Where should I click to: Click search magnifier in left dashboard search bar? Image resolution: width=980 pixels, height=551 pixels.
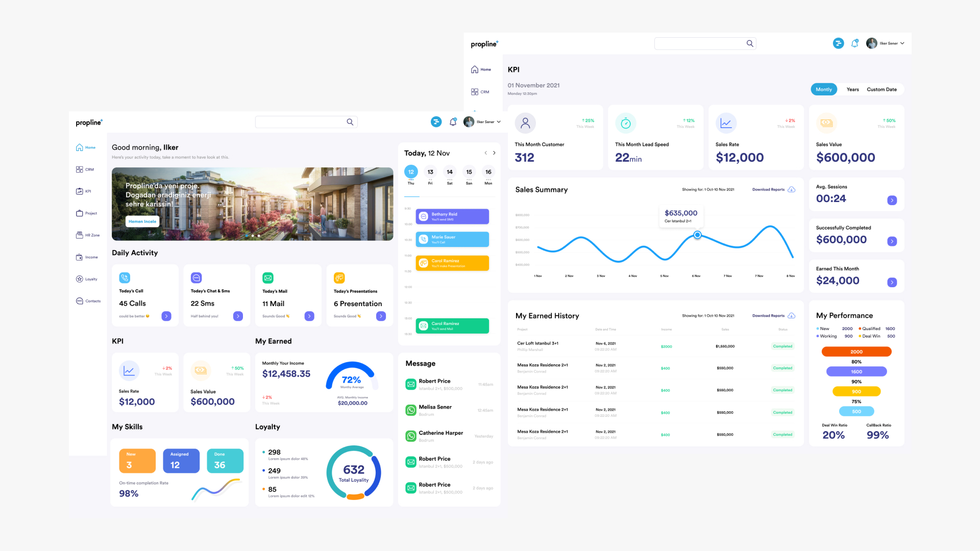click(x=350, y=122)
